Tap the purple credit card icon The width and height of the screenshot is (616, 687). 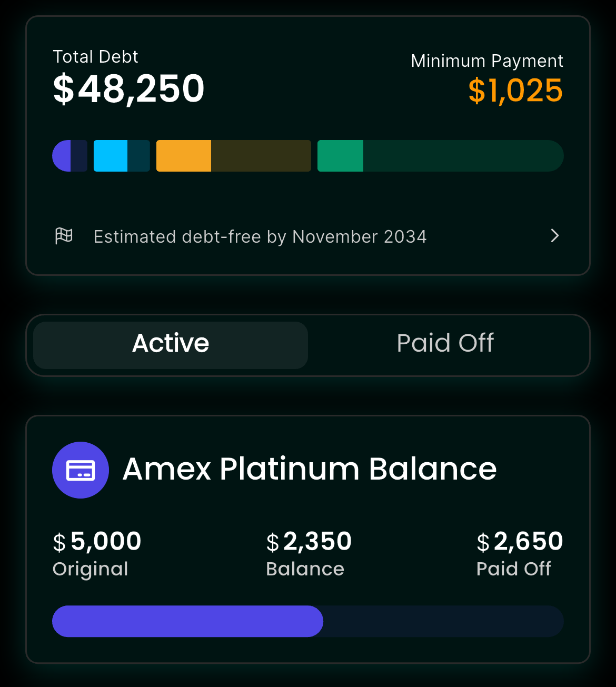click(81, 470)
